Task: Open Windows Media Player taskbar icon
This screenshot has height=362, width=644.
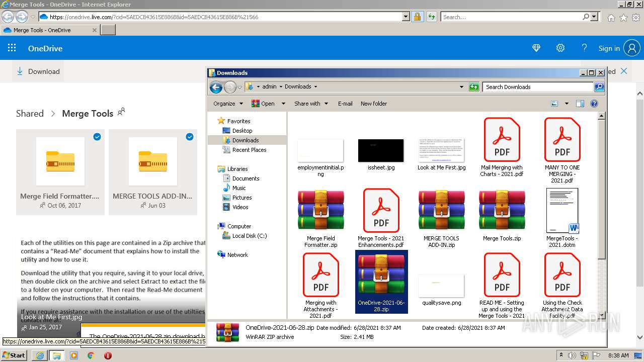Action: 74,355
